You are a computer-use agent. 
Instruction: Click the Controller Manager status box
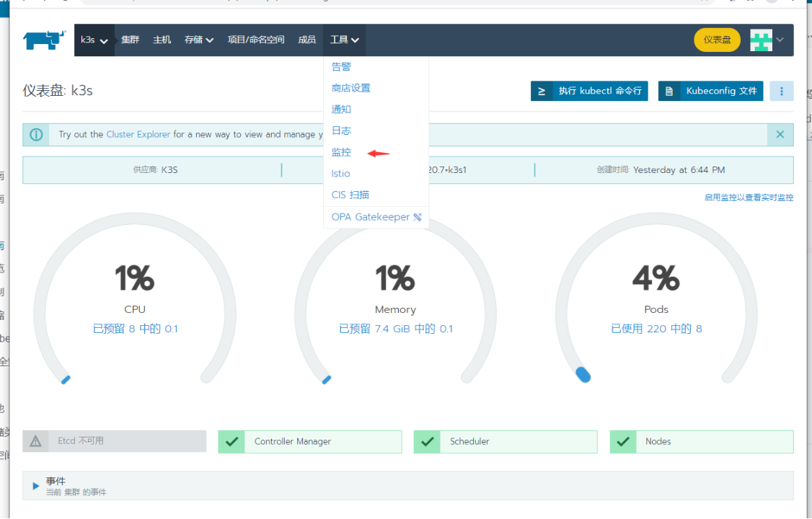(x=309, y=441)
